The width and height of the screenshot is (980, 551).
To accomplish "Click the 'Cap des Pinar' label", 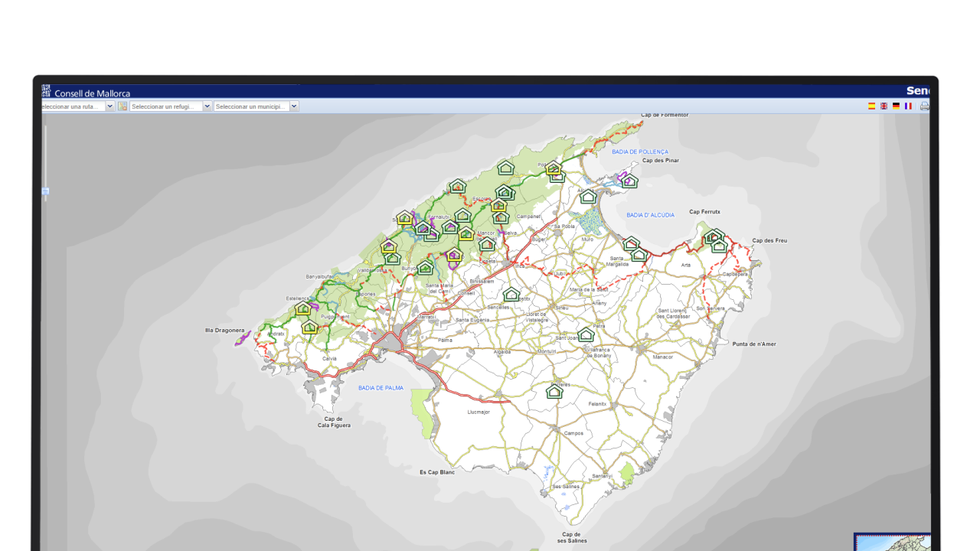I will click(660, 161).
